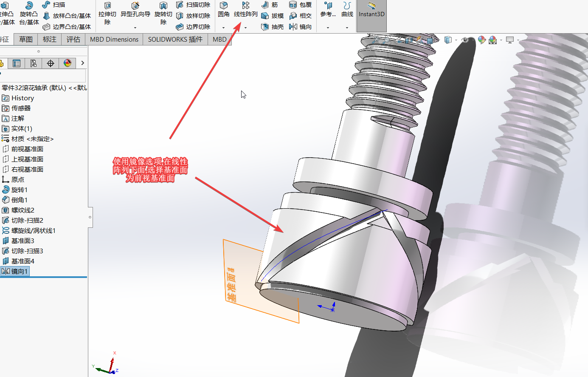This screenshot has width=588, height=377.
Task: Open the 异型孔向导 hole wizard
Action: pyautogui.click(x=135, y=10)
